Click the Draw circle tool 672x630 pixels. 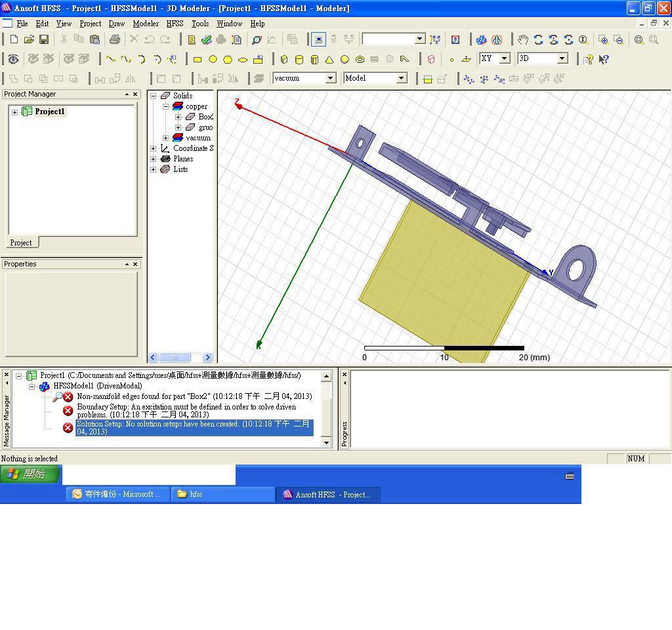click(213, 59)
